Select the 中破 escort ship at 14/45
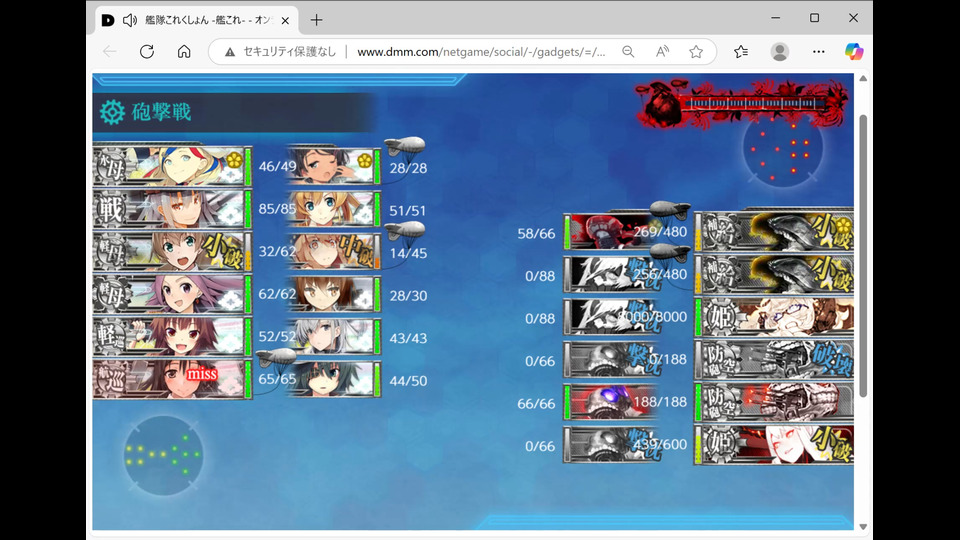 (334, 251)
